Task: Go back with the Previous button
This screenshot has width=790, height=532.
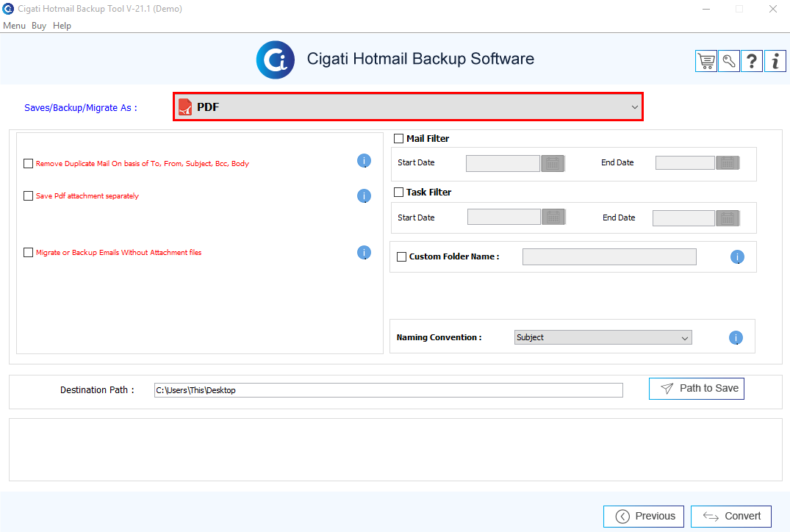Action: pos(643,517)
